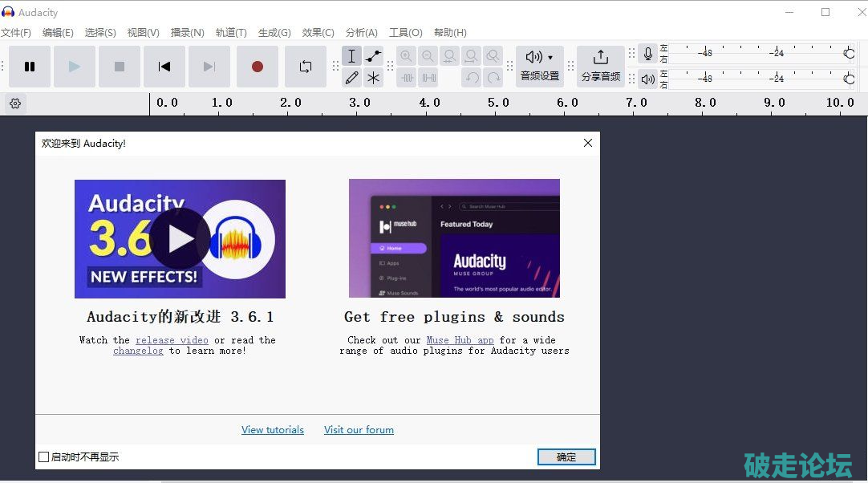This screenshot has height=483, width=868.
Task: Open the 音频设置 audio setup dropdown
Action: pyautogui.click(x=539, y=66)
